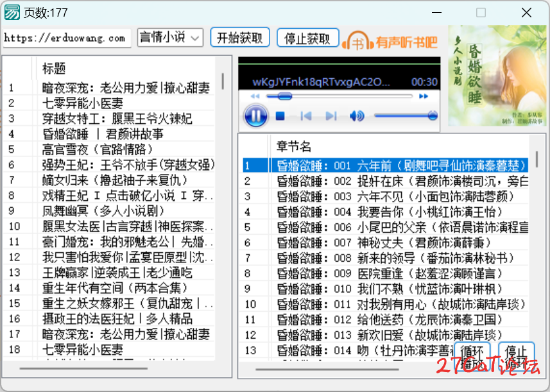Pause playback with the round pause button
The width and height of the screenshot is (550, 392).
click(255, 116)
